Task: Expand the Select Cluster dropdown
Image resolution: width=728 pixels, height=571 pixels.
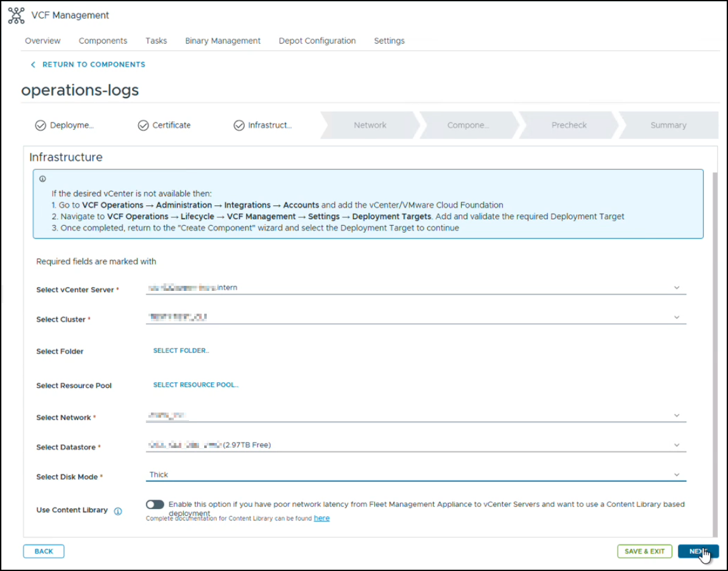Action: [x=416, y=318]
